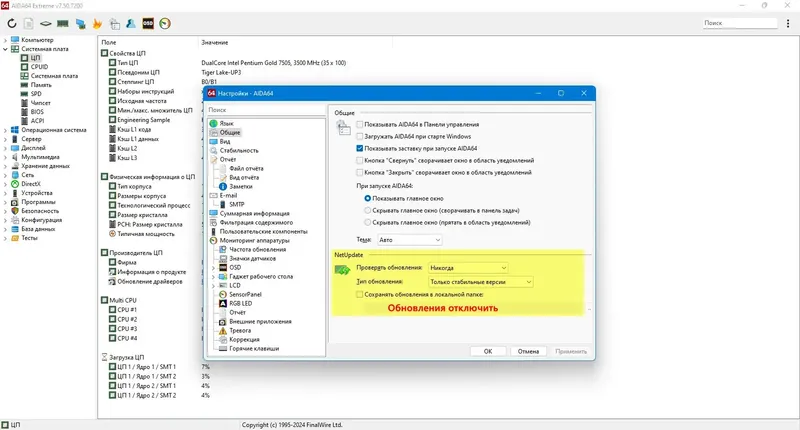The image size is (800, 430).
Task: Click the blue monitor toolbar icon
Action: click(80, 23)
